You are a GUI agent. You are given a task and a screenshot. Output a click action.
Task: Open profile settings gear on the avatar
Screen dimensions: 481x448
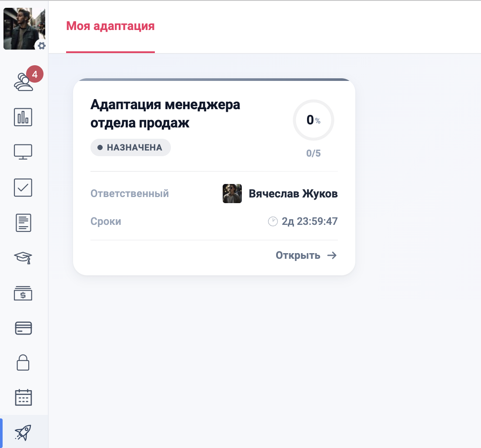point(41,45)
